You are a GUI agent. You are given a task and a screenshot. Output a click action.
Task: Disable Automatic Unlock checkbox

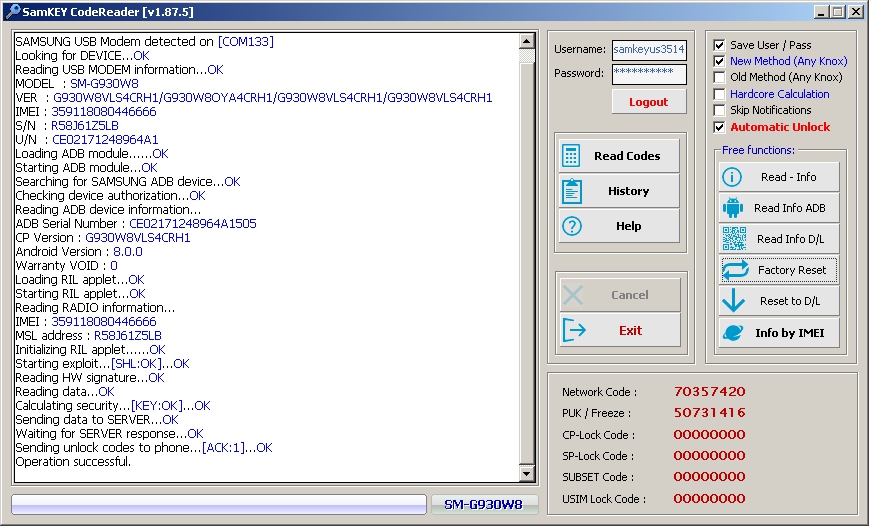click(719, 127)
